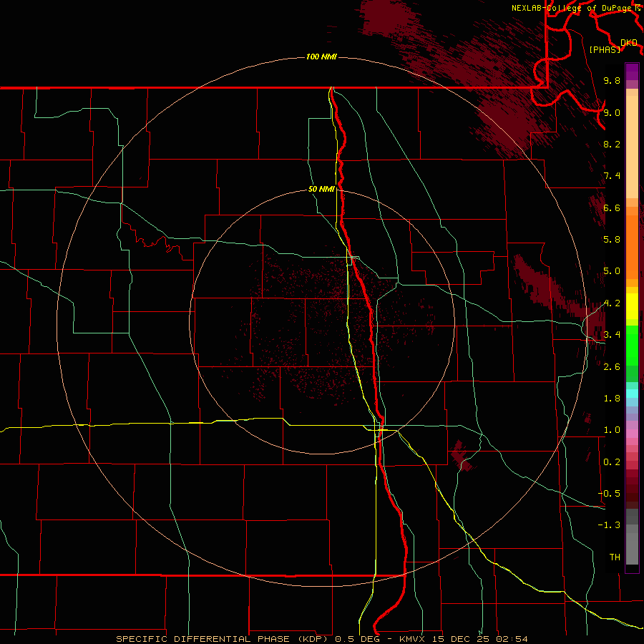Image resolution: width=644 pixels, height=644 pixels.
Task: Click the 0.2 legend value
Action: pyautogui.click(x=612, y=462)
